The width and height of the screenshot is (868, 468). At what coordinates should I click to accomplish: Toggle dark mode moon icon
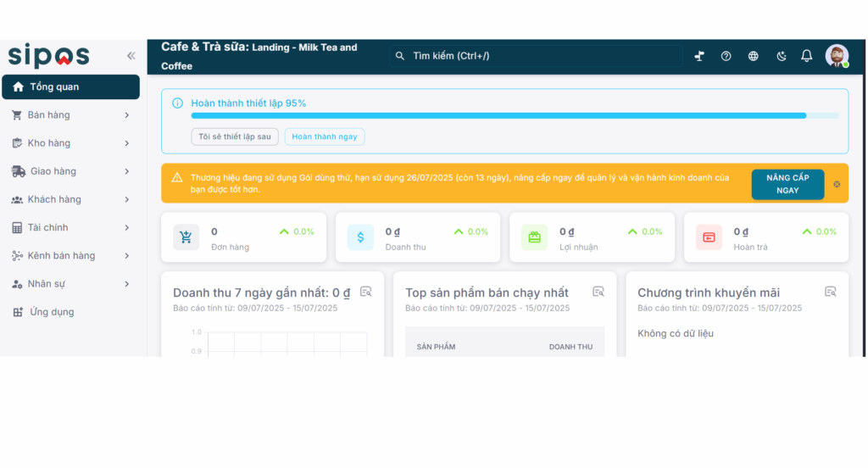(x=781, y=56)
